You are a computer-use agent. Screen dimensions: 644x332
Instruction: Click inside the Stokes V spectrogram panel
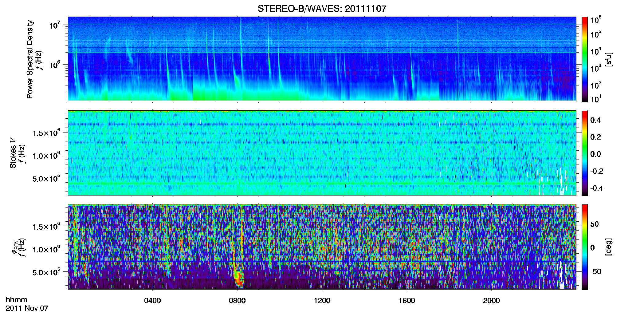coord(322,153)
